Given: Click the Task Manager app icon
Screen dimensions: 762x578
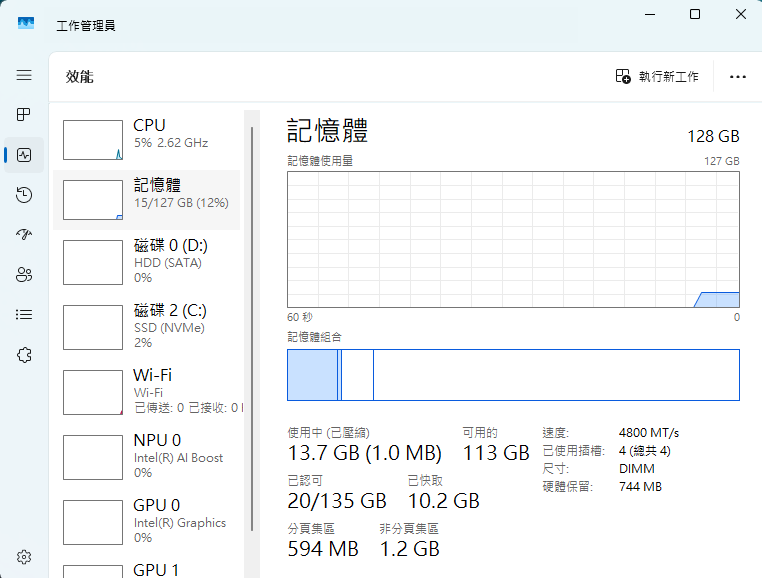Looking at the screenshot, I should (x=26, y=23).
